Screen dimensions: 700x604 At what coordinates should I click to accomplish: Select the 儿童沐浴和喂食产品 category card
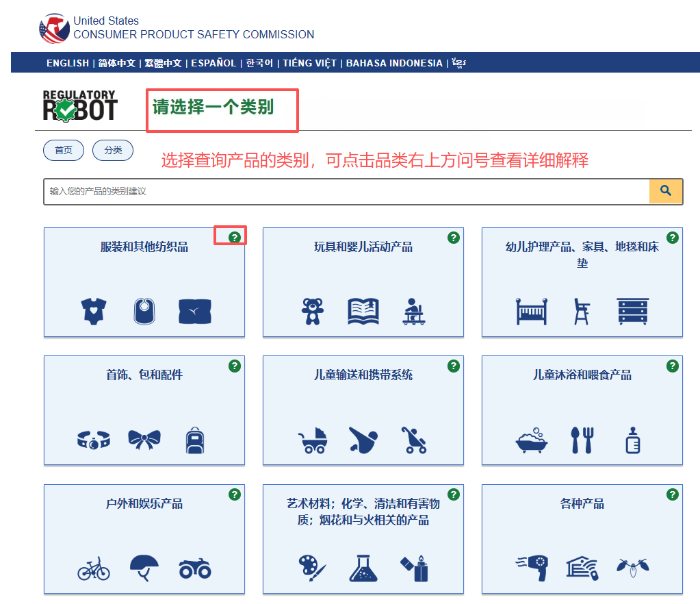point(582,410)
